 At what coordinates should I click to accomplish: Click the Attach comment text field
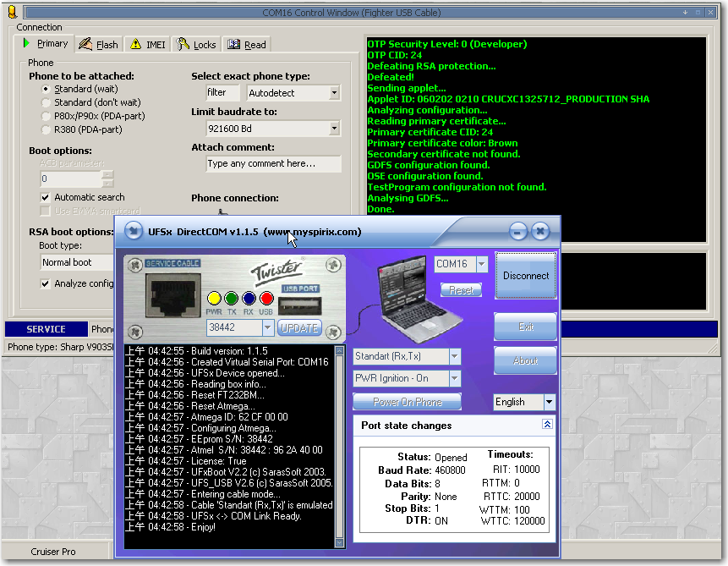click(273, 164)
